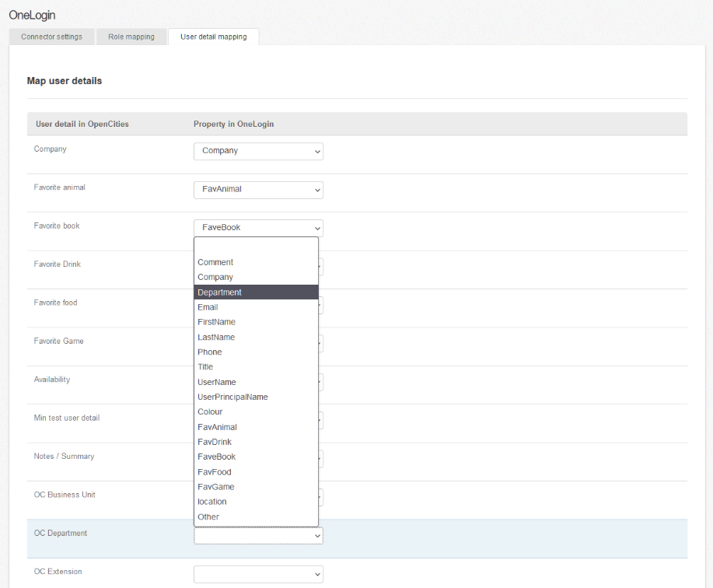Switch to the Role mapping tab
Screen dimensions: 713x588
coord(131,36)
